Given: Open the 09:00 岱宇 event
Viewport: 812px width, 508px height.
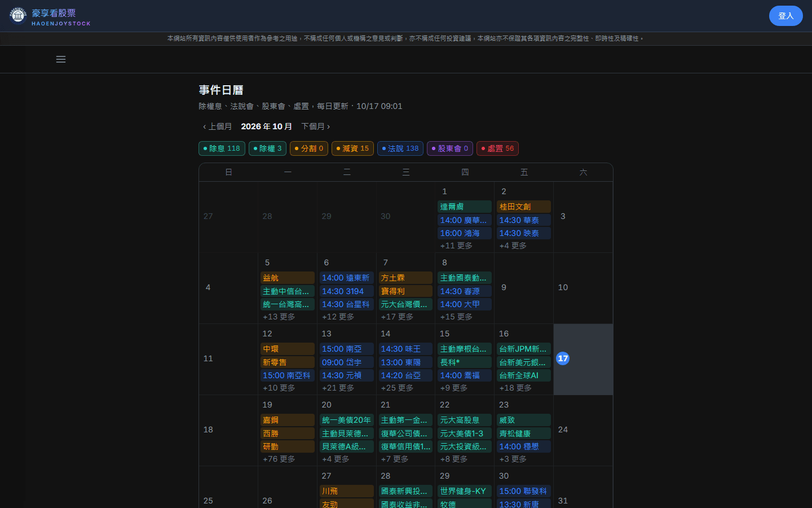Looking at the screenshot, I should tap(347, 362).
